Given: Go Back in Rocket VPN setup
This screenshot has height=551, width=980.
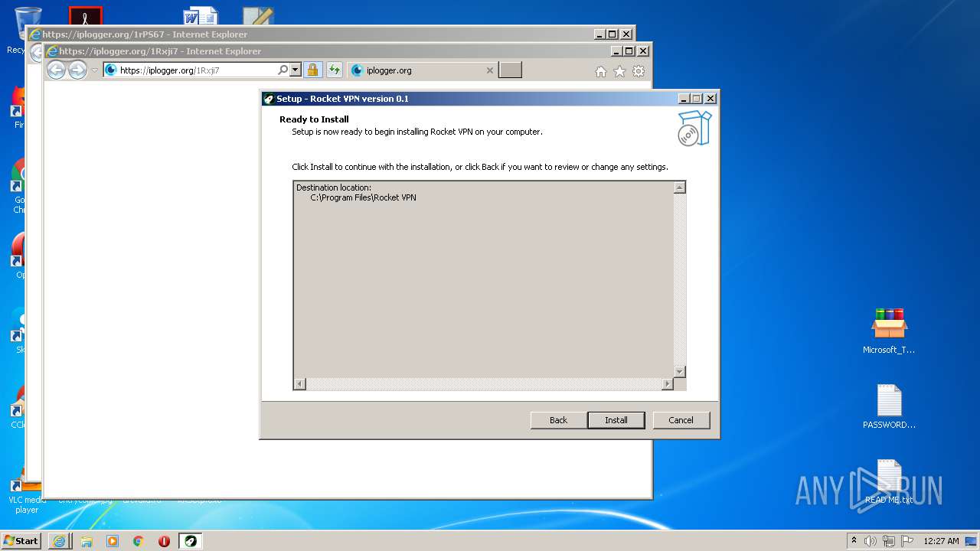Looking at the screenshot, I should [x=558, y=420].
